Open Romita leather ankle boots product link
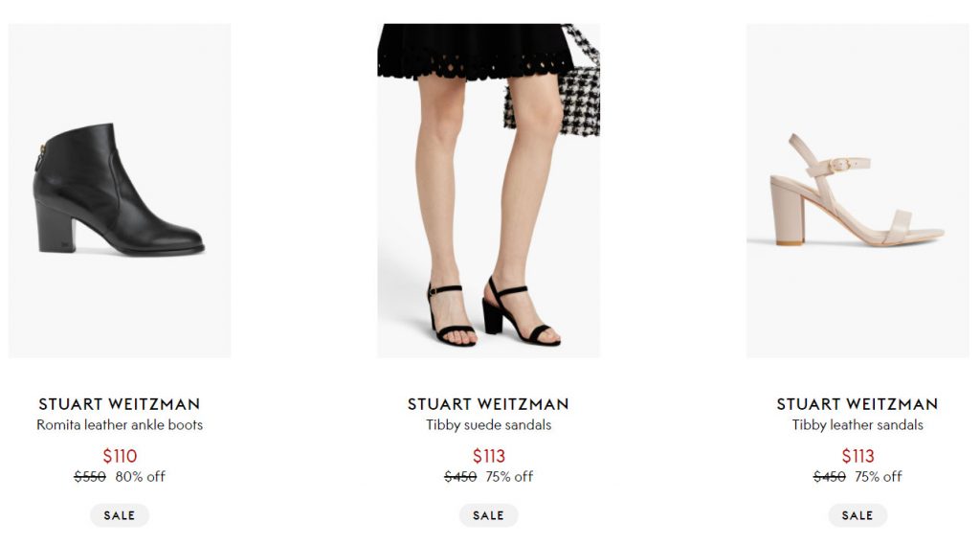 point(120,425)
